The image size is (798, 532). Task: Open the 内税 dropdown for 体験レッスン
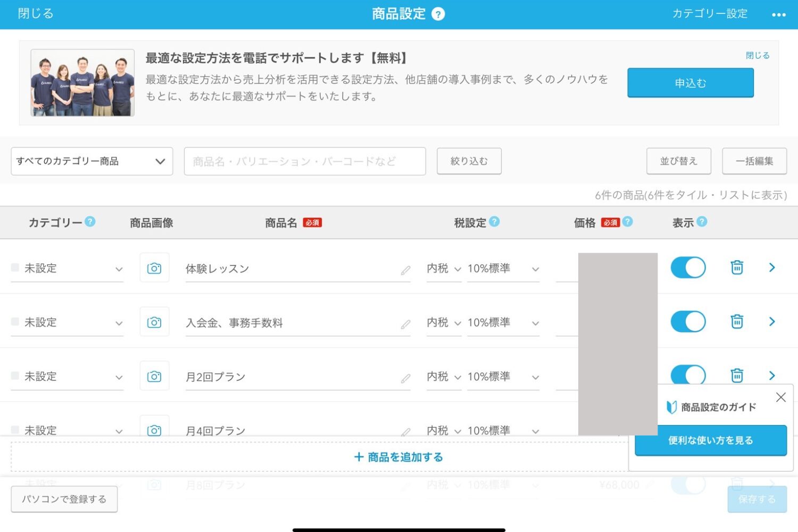coord(444,269)
